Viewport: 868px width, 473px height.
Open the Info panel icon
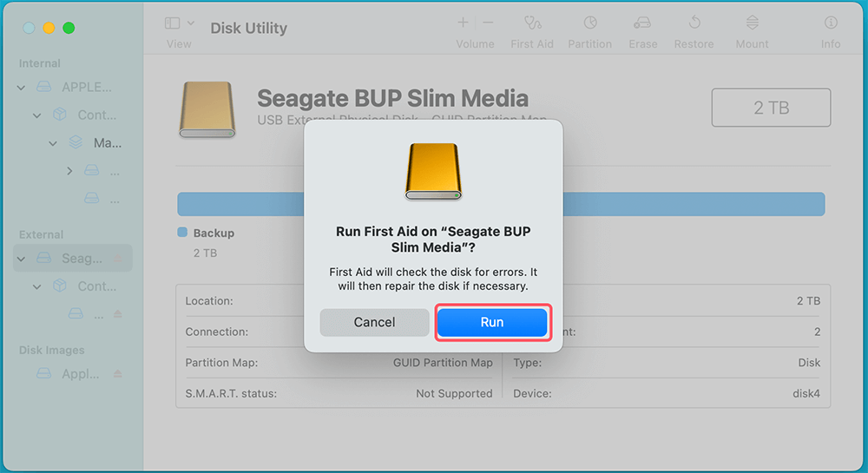[831, 23]
